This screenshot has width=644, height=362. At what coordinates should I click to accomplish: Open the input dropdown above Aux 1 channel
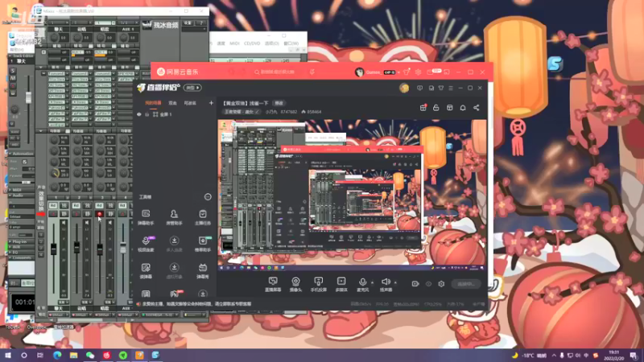pyautogui.click(x=128, y=23)
